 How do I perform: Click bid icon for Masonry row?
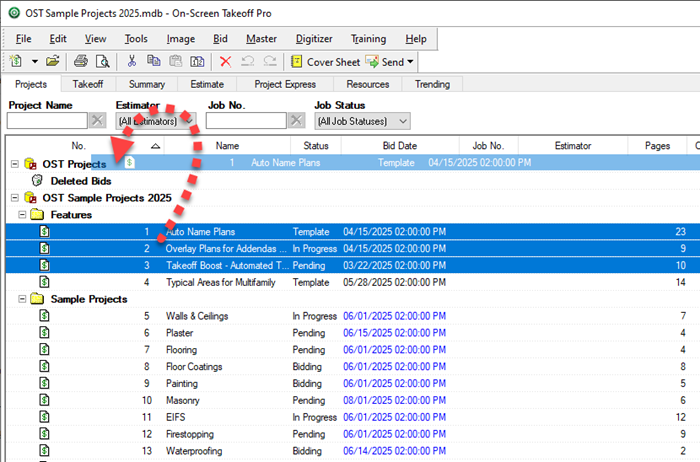(x=44, y=400)
